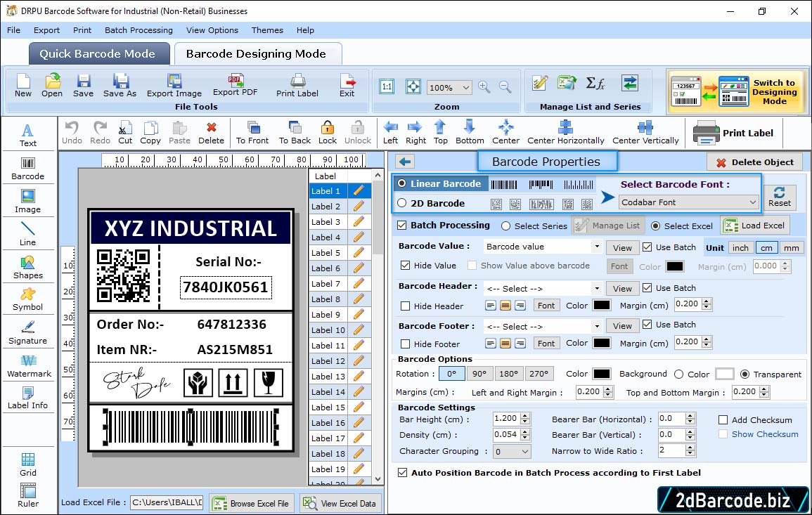
Task: Select the Symbol tool
Action: point(27,300)
